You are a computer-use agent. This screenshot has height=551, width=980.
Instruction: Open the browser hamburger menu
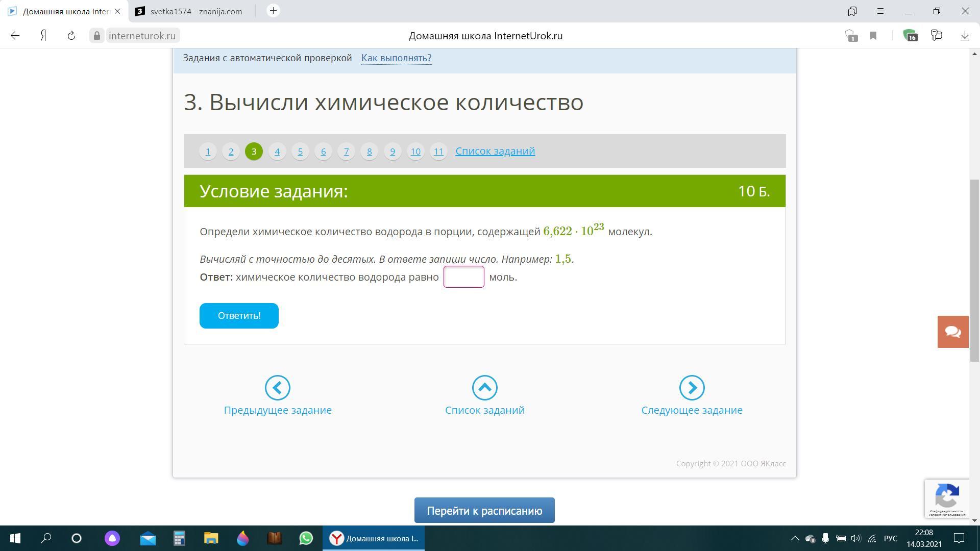click(x=880, y=11)
